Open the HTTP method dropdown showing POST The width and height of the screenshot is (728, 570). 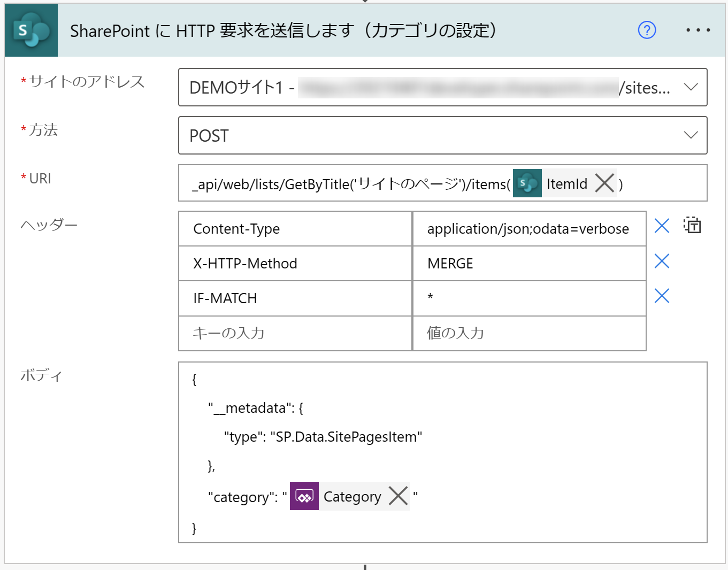tap(692, 135)
